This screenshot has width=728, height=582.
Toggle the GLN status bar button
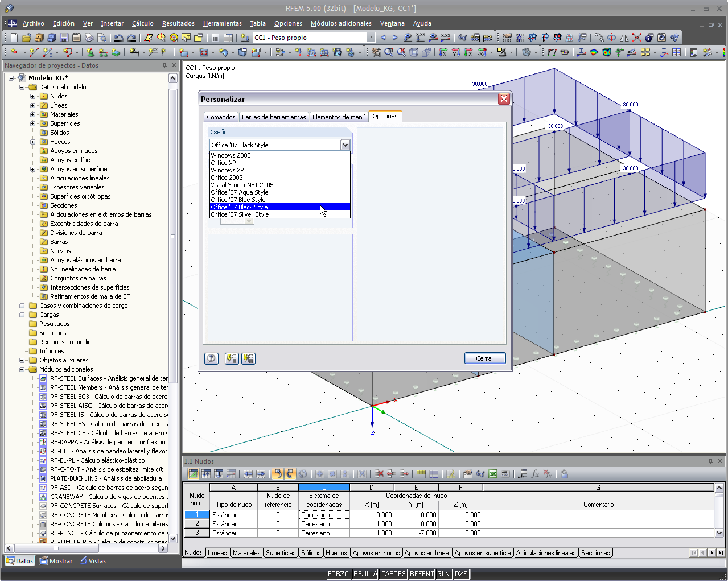tap(443, 574)
